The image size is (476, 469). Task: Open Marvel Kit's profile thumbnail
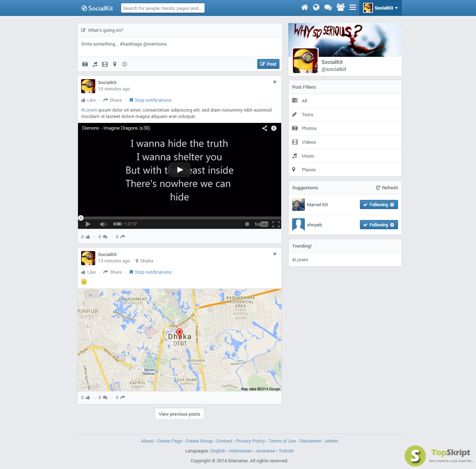click(299, 204)
